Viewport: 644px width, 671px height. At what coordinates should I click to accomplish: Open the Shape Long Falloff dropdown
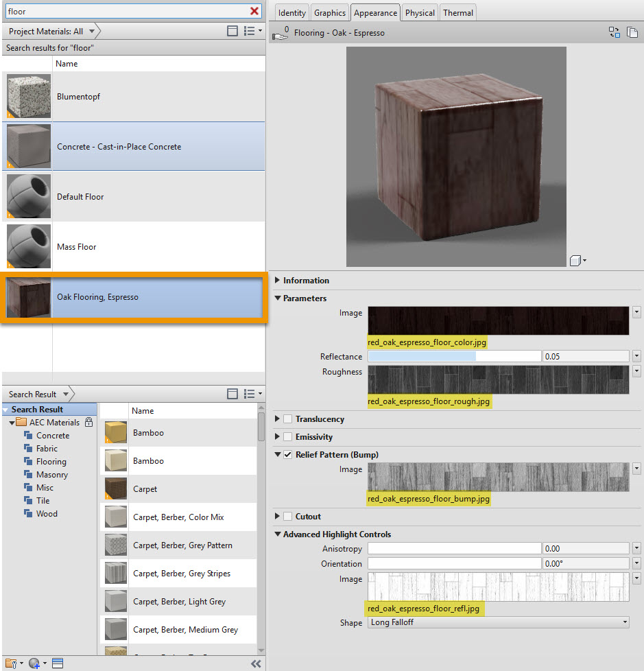(499, 622)
